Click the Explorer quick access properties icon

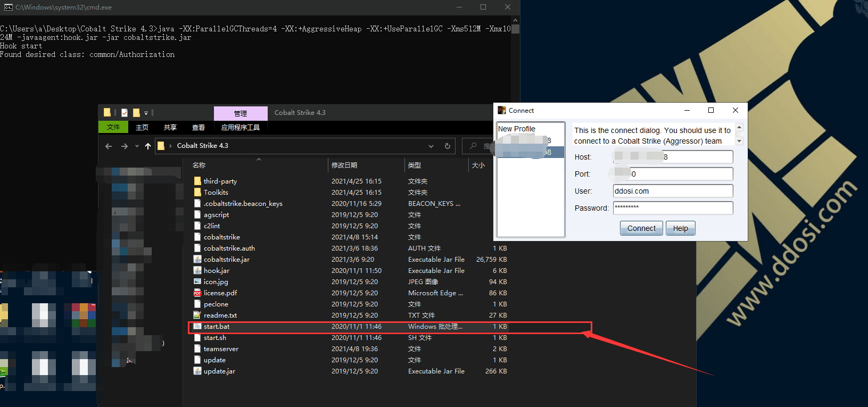125,112
